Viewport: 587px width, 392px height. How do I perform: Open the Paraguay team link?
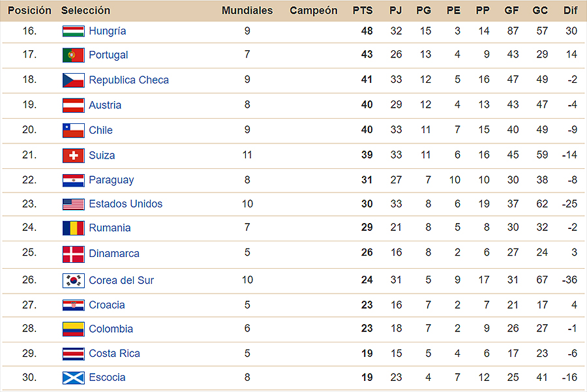(x=111, y=181)
